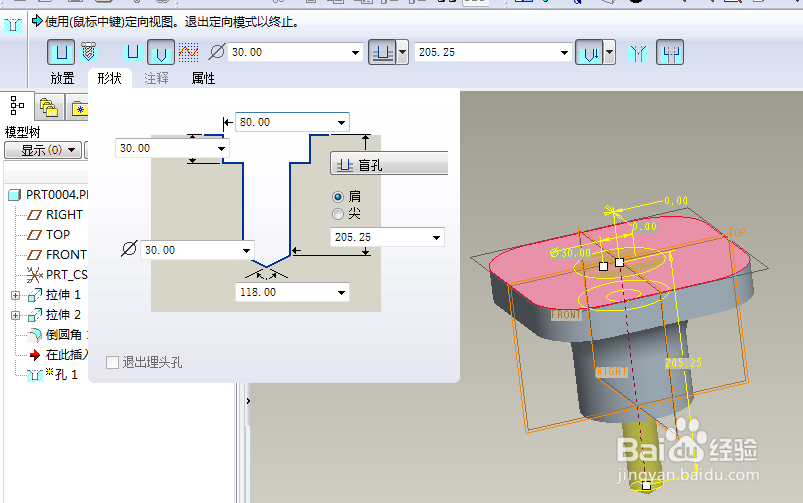Open the model tree navigator tab
Viewport: 803px width, 503px height.
coord(17,106)
